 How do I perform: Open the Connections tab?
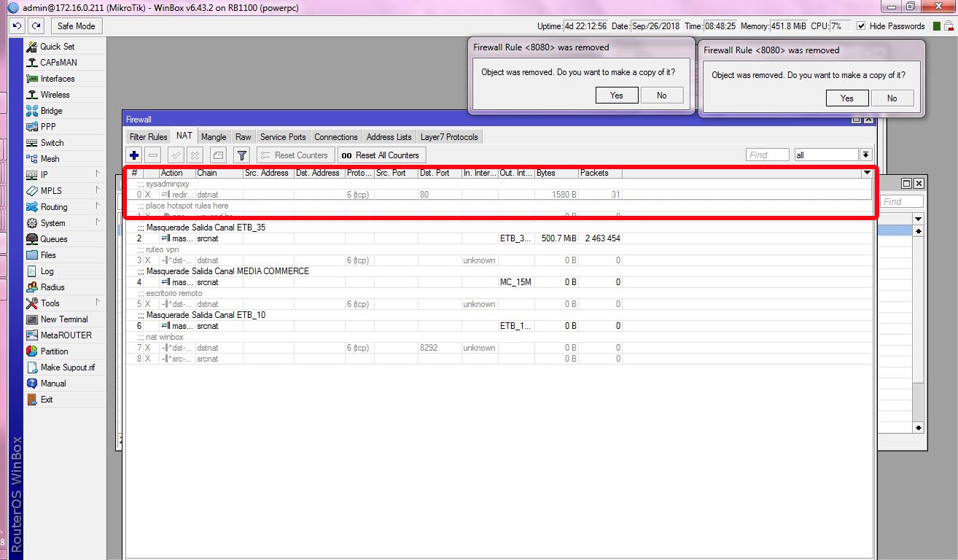pos(336,137)
